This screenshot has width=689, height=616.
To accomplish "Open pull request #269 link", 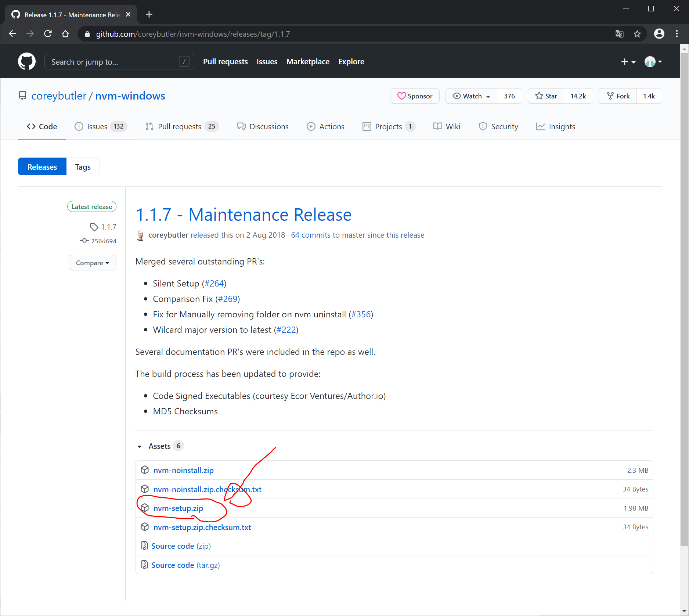I will [228, 299].
